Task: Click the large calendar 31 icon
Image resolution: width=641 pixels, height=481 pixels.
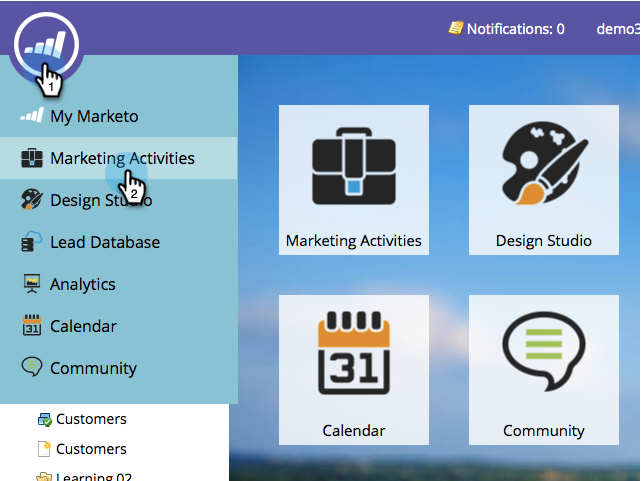Action: (x=354, y=353)
